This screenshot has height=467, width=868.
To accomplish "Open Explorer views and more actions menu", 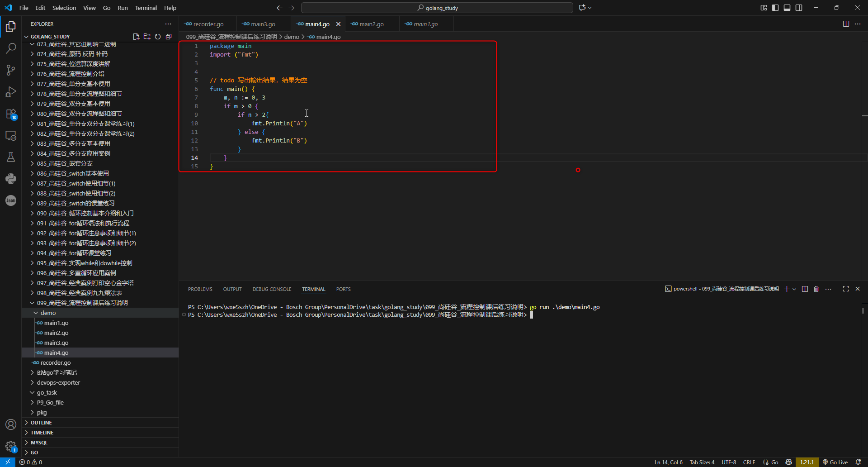I will 168,24.
